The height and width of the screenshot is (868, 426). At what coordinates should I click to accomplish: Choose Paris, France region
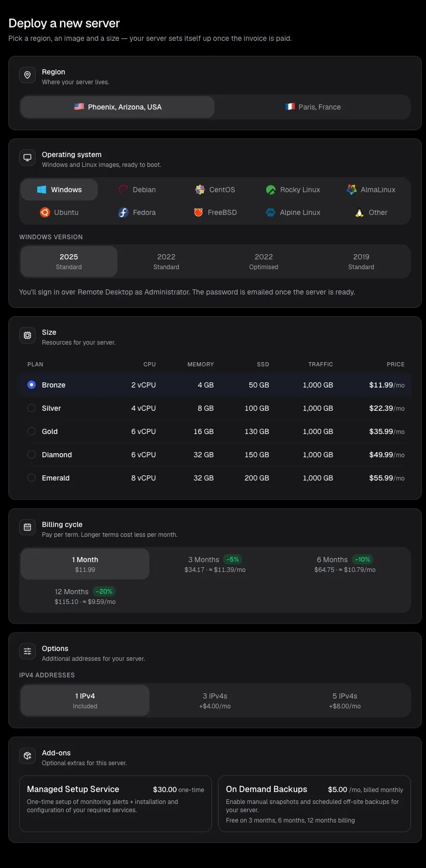(x=312, y=107)
